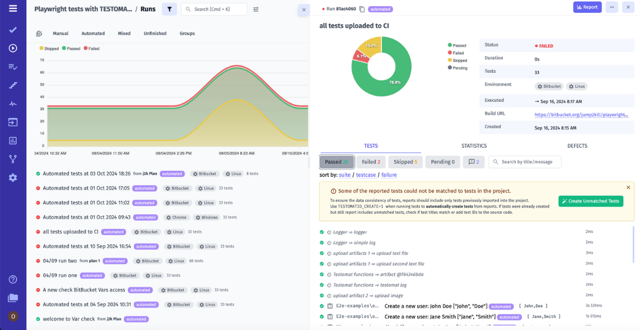
Task: Open search filter options sliders icon
Action: tap(256, 10)
